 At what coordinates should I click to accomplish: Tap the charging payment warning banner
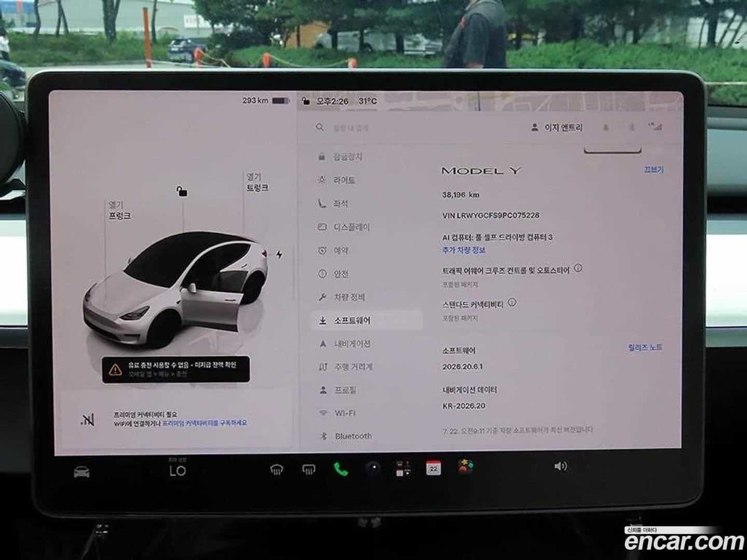point(175,369)
